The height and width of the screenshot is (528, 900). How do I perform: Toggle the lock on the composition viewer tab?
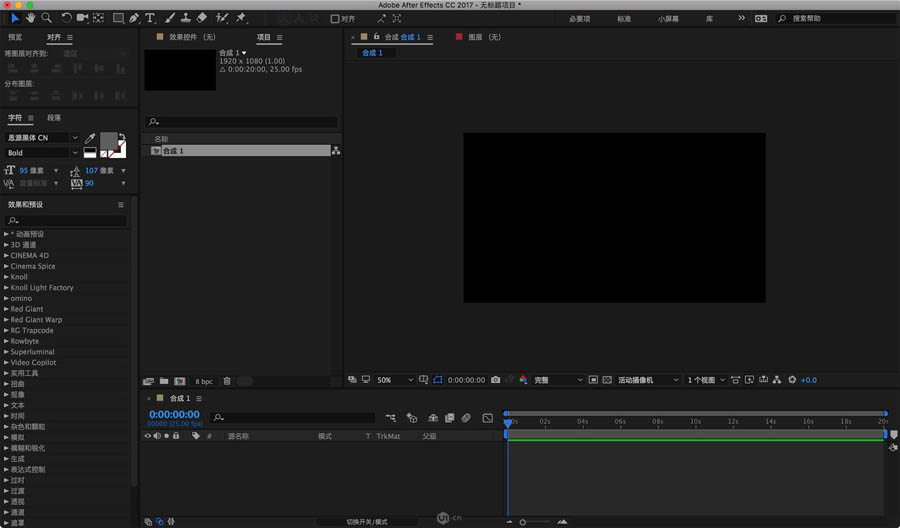pyautogui.click(x=376, y=37)
